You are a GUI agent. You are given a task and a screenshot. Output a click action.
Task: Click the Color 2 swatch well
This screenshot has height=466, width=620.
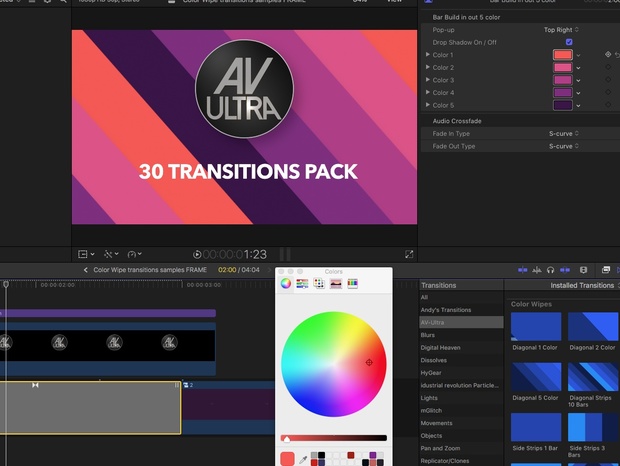point(563,68)
